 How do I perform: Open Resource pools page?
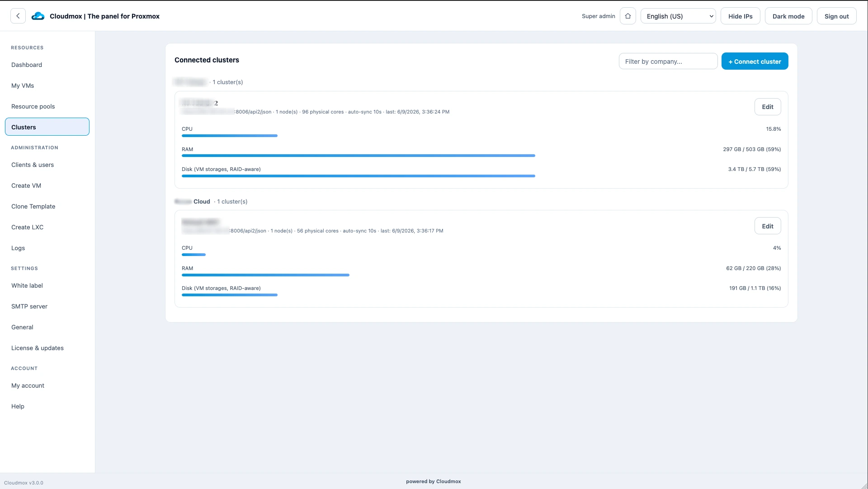click(x=47, y=106)
